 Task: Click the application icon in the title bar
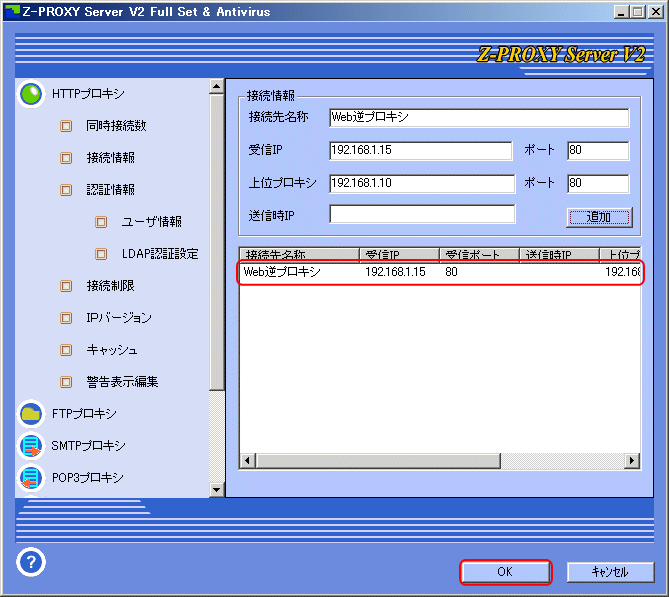12,12
